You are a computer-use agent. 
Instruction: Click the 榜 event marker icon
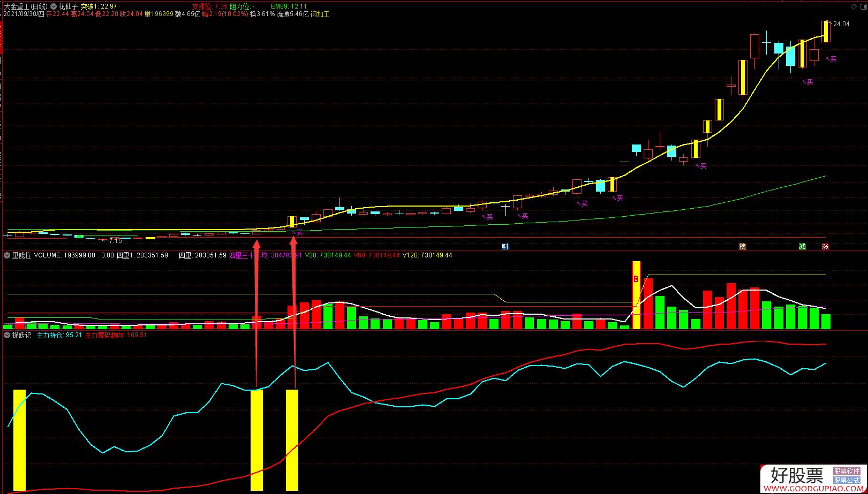point(742,247)
